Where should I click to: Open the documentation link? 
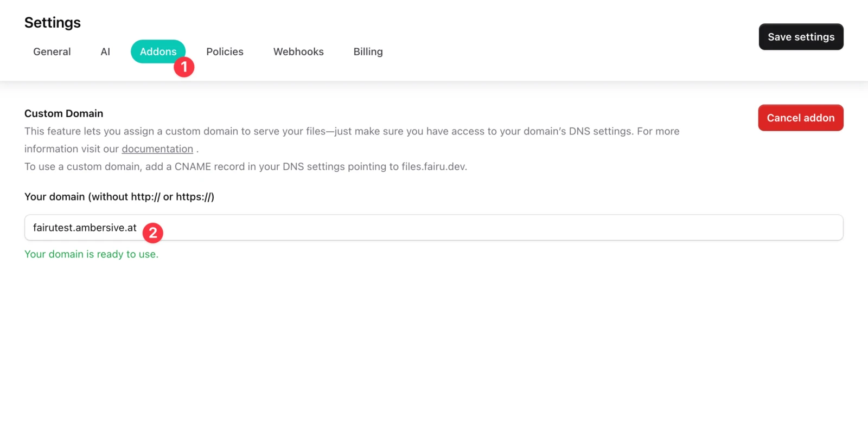[x=157, y=149]
